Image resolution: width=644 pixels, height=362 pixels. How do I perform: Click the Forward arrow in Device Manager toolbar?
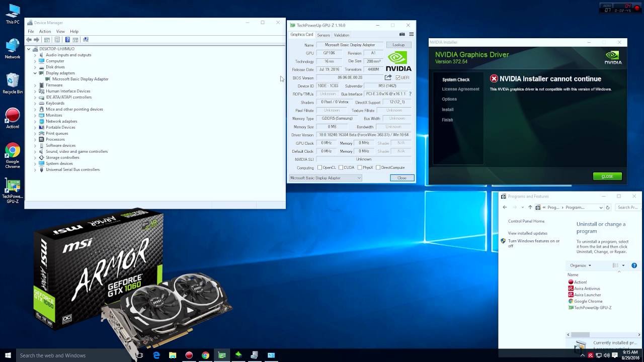[36, 40]
